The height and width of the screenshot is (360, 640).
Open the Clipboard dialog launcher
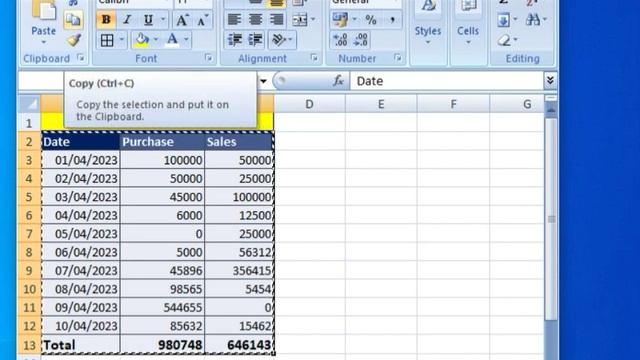pos(81,58)
